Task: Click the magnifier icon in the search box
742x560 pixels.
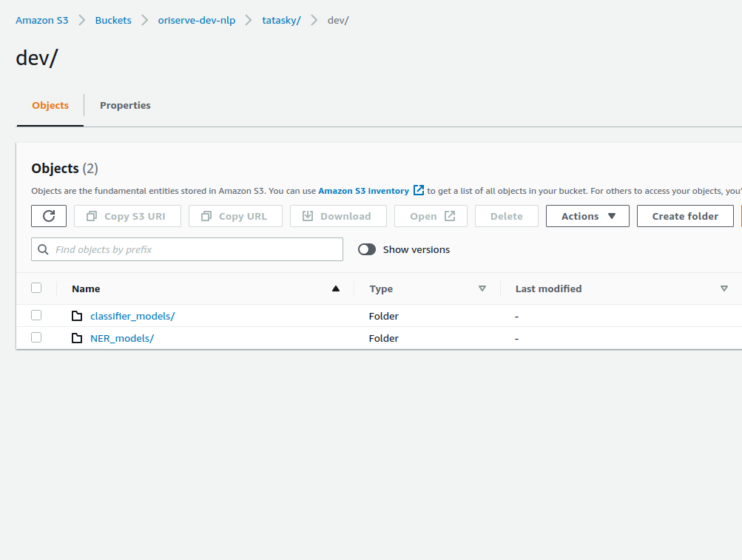Action: [x=44, y=249]
